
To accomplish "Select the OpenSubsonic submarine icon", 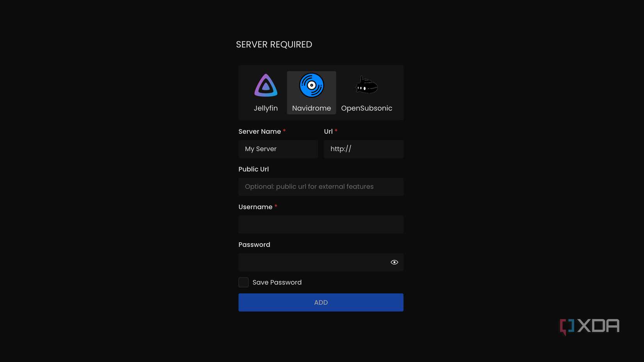I will pyautogui.click(x=366, y=85).
